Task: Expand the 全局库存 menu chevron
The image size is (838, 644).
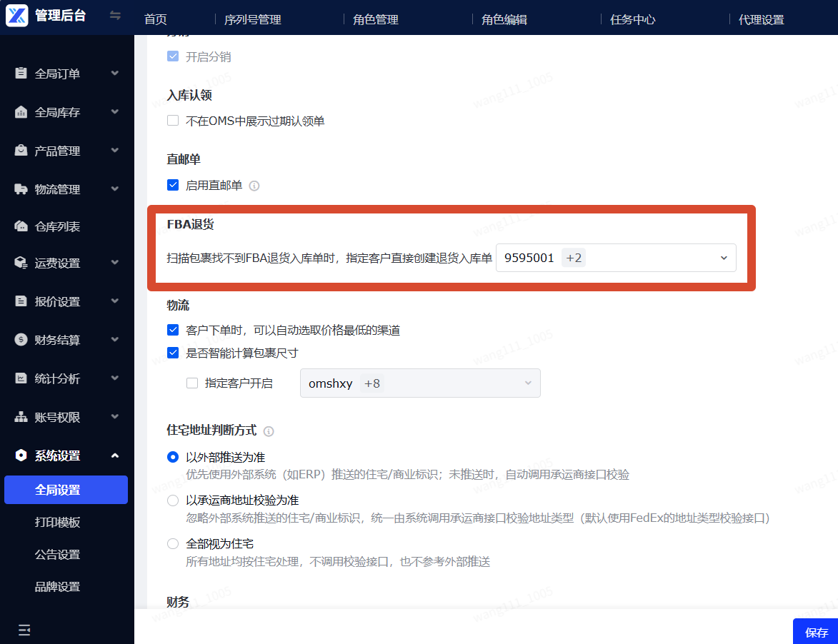Action: (x=115, y=111)
